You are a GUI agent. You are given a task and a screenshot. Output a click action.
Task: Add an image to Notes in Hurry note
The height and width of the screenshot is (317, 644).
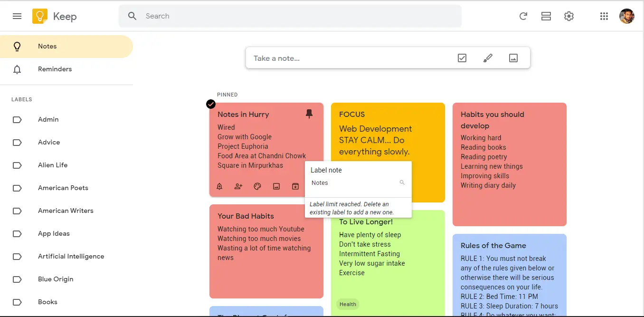(276, 186)
